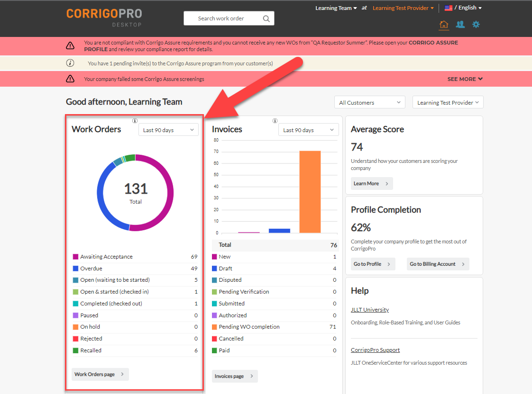Open the users/people icon in header

point(460,25)
